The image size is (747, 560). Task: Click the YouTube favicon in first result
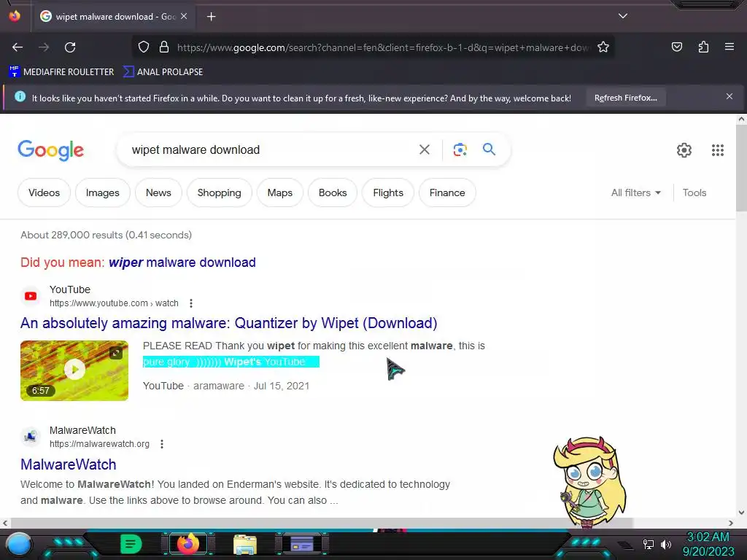[x=31, y=296]
